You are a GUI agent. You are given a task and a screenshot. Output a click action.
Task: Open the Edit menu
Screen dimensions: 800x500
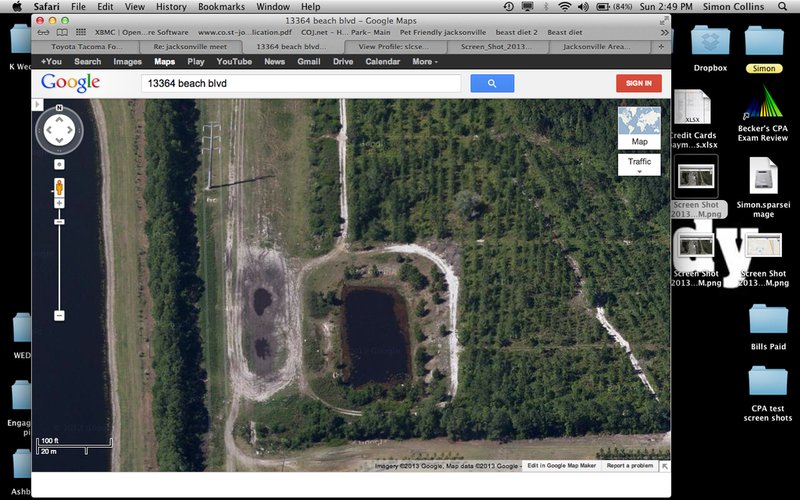tap(106, 7)
